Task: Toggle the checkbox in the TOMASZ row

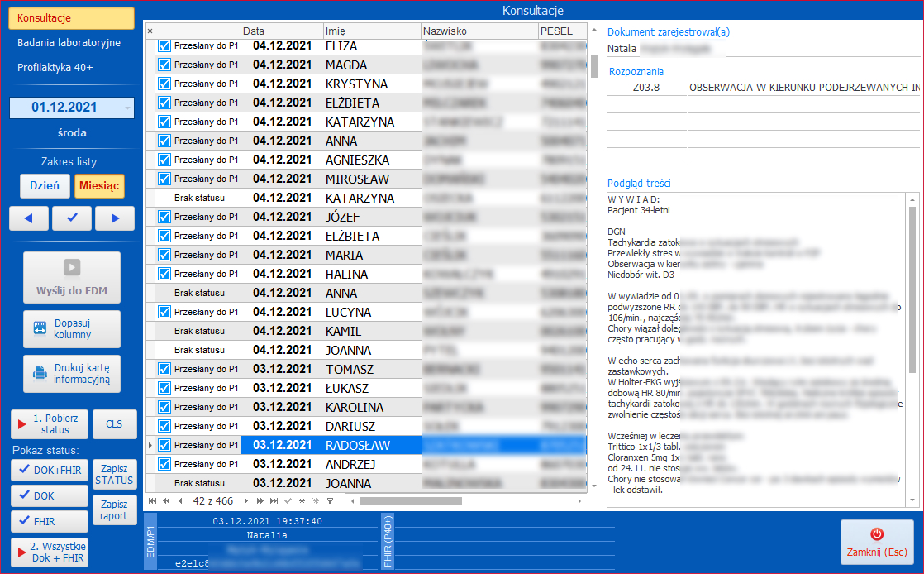Action: tap(164, 369)
